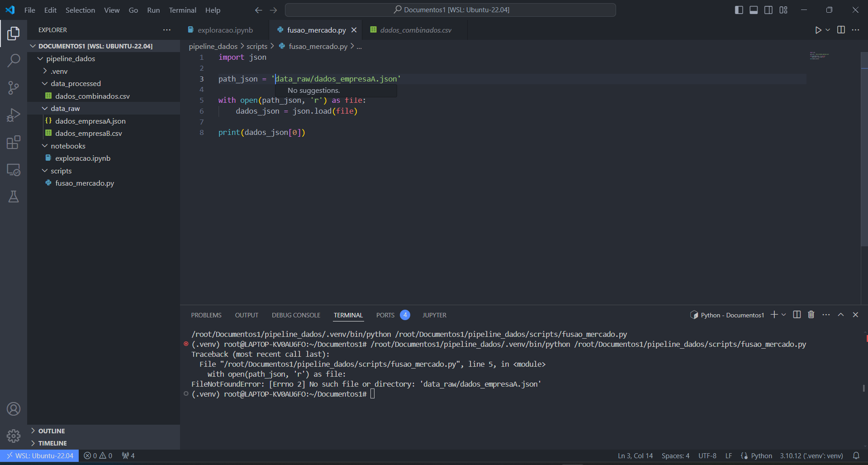Open dados_empresaA.json in explorer
Screen dimensions: 868x465
click(x=90, y=121)
